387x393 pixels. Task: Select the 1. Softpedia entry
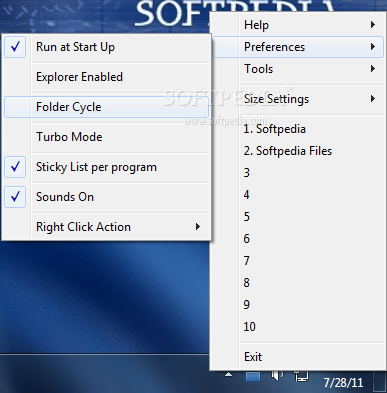tap(298, 129)
